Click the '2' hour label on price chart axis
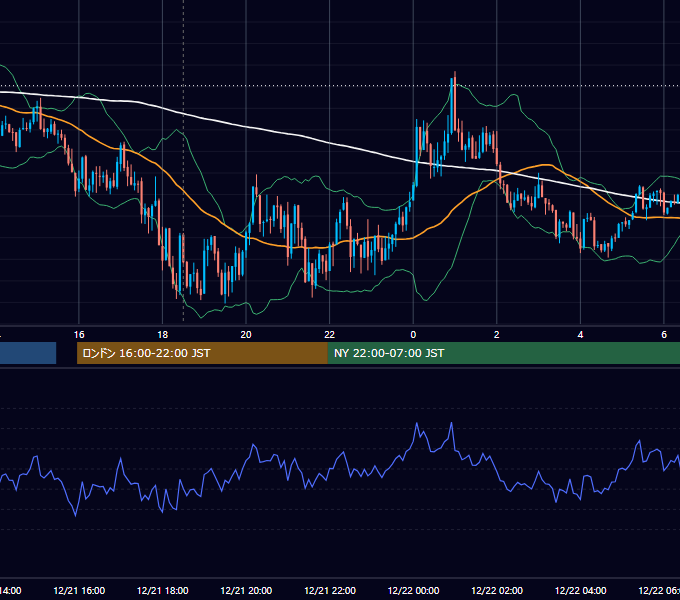The width and height of the screenshot is (680, 600). (497, 335)
